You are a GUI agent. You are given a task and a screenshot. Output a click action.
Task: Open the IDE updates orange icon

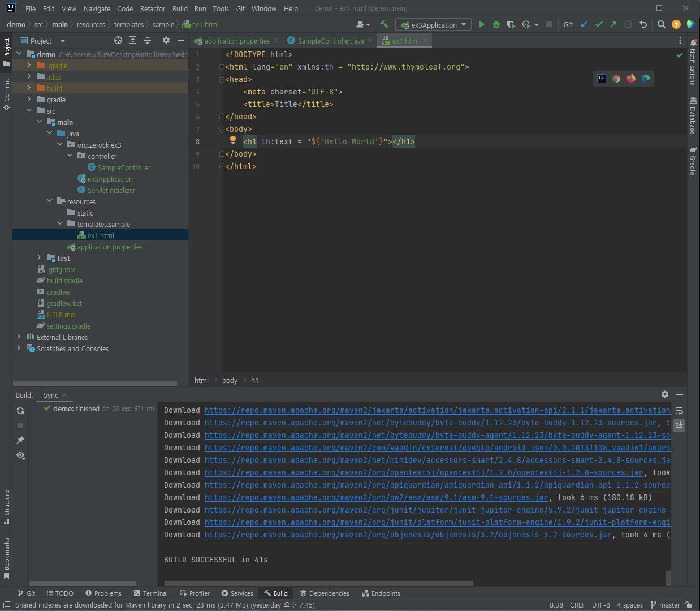676,24
